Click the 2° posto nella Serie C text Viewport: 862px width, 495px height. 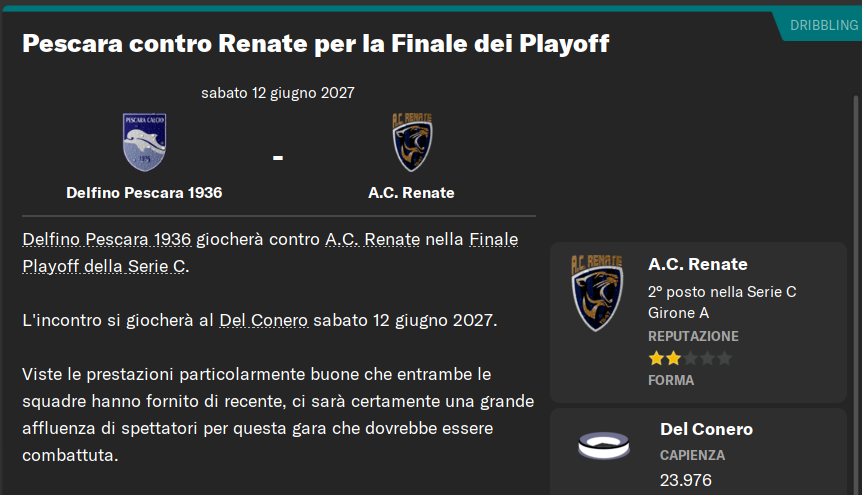[722, 292]
